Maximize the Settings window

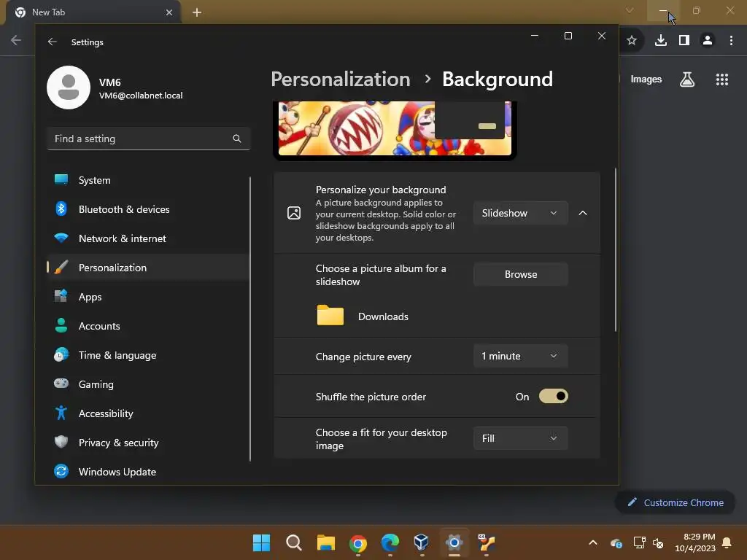point(568,36)
